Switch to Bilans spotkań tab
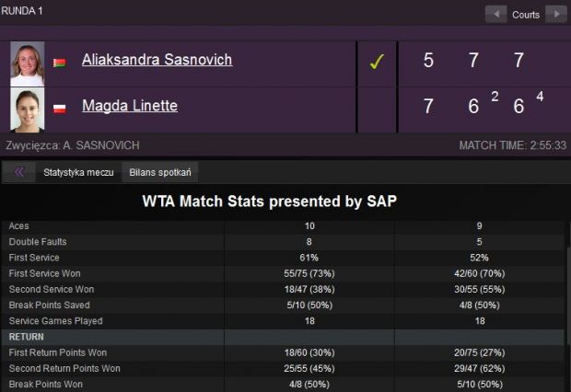 [x=160, y=172]
